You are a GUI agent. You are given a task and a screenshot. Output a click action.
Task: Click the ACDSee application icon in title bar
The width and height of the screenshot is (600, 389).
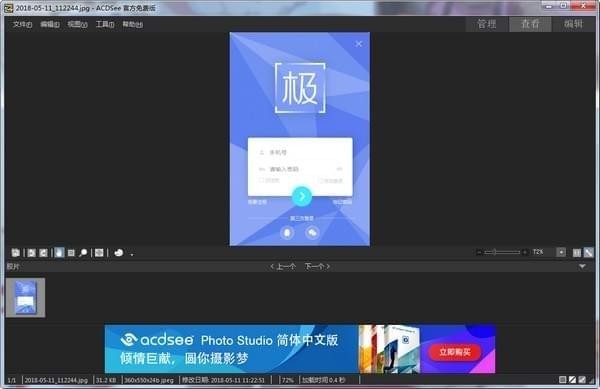(8, 8)
